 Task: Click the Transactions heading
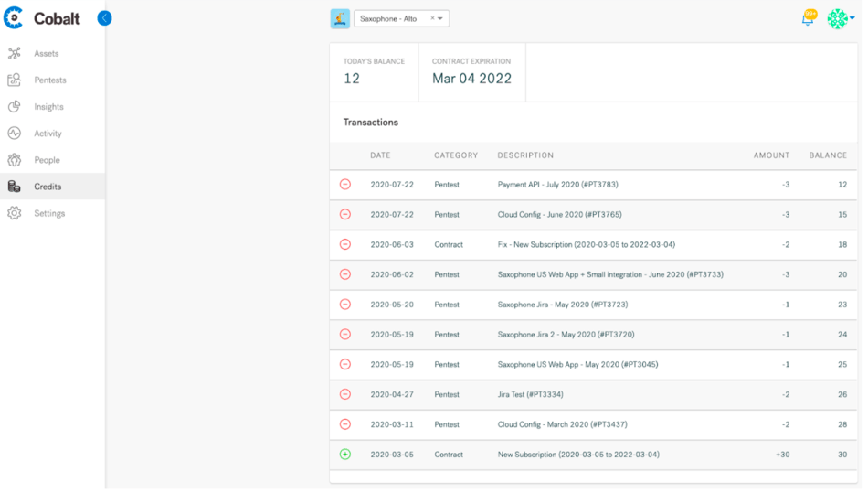click(370, 122)
